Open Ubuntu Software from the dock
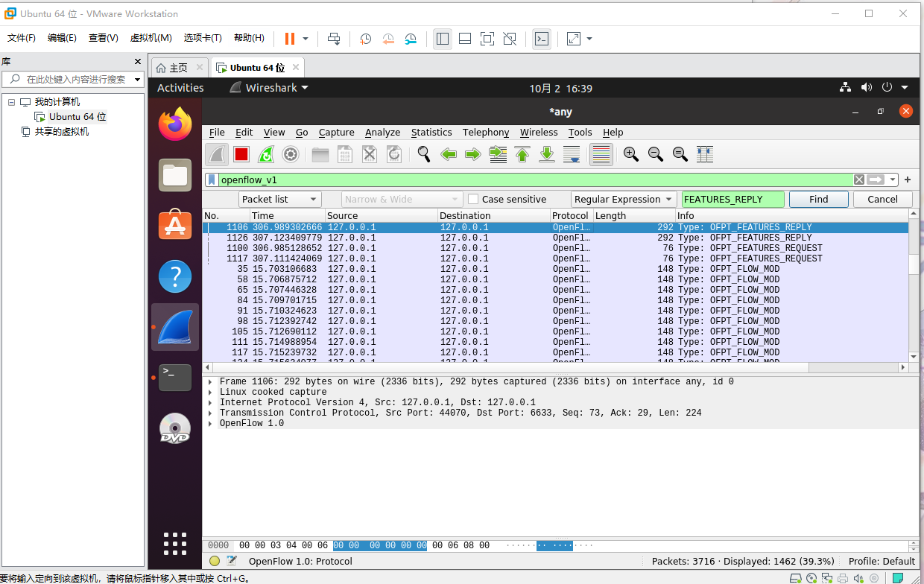 [175, 226]
